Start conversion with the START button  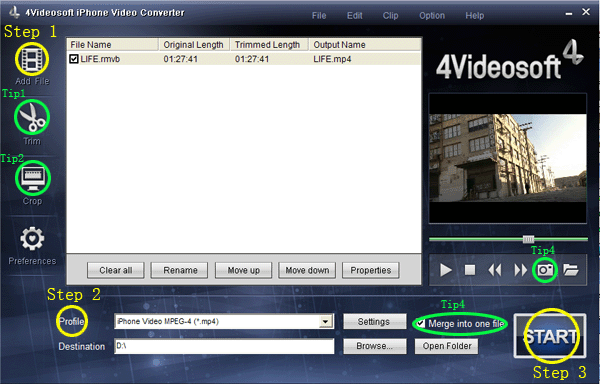click(x=550, y=336)
